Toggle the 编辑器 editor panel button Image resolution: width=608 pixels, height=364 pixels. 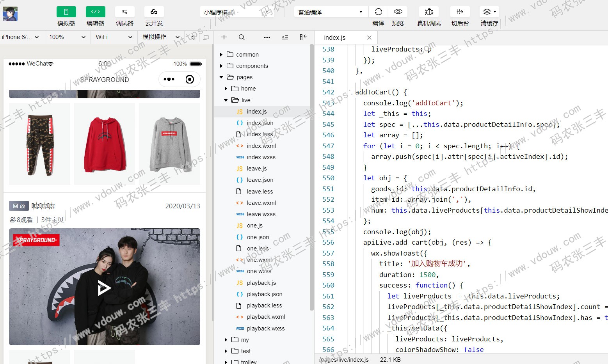[95, 12]
